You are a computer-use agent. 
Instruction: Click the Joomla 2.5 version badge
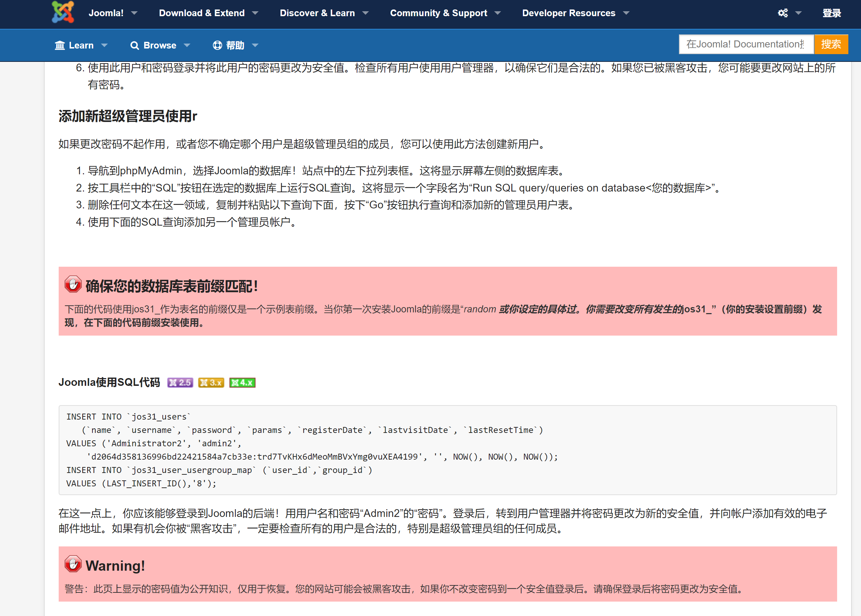(x=180, y=382)
